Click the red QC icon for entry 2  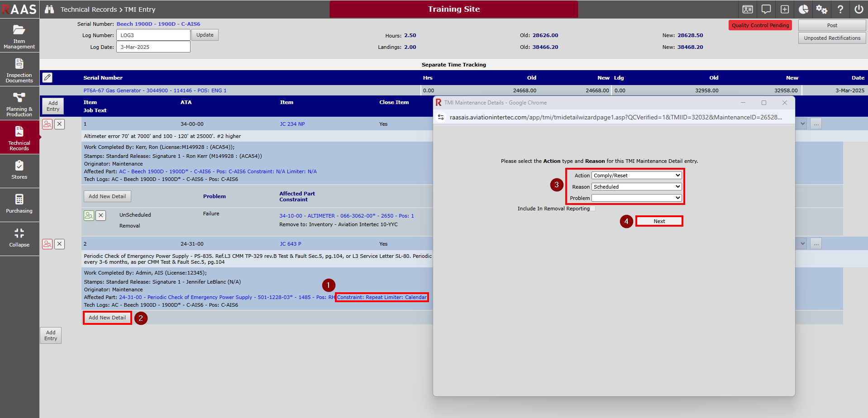click(x=47, y=244)
